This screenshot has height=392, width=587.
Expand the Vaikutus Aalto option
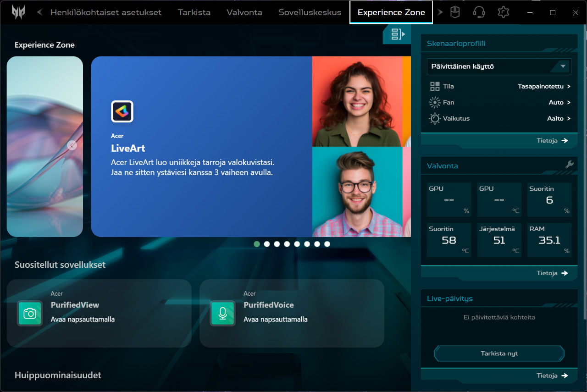pyautogui.click(x=559, y=118)
